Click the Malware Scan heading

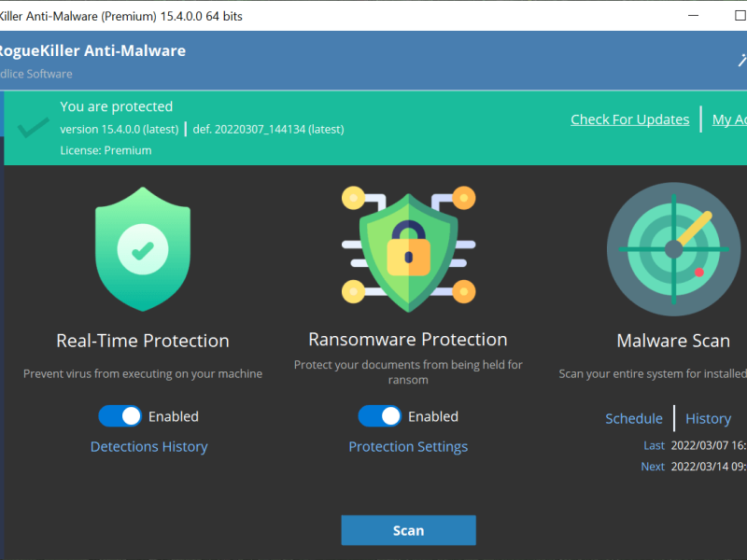pos(673,341)
